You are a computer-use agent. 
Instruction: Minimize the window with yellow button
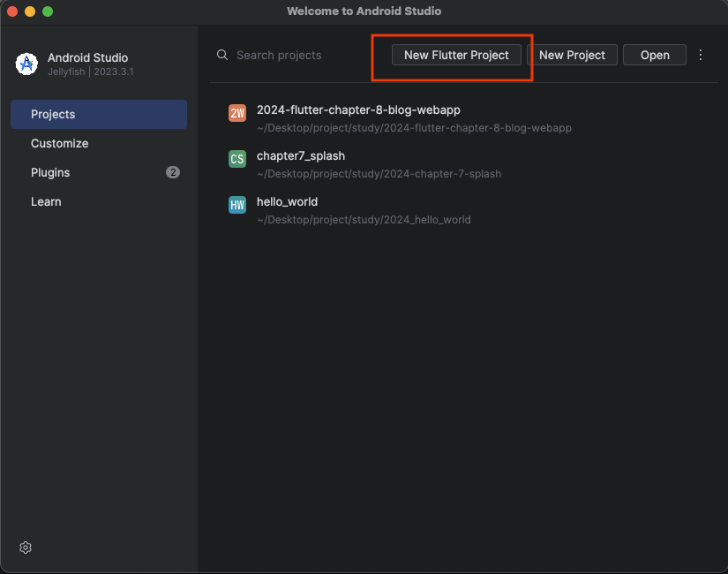30,11
